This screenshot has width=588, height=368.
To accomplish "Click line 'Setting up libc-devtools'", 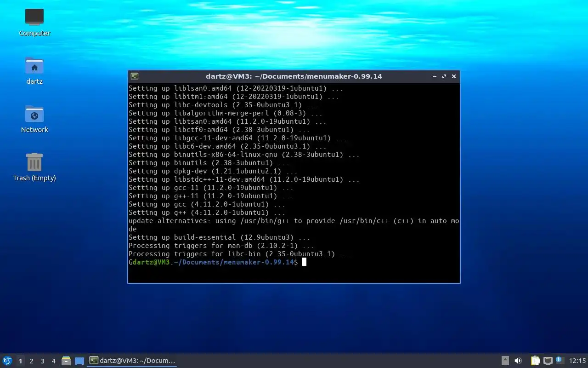I will (x=223, y=105).
